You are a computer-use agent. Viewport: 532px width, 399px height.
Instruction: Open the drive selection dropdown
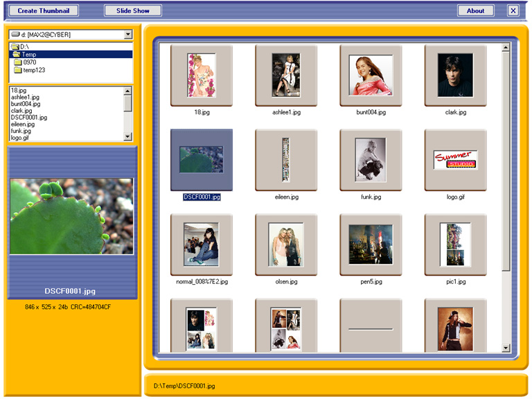(128, 34)
